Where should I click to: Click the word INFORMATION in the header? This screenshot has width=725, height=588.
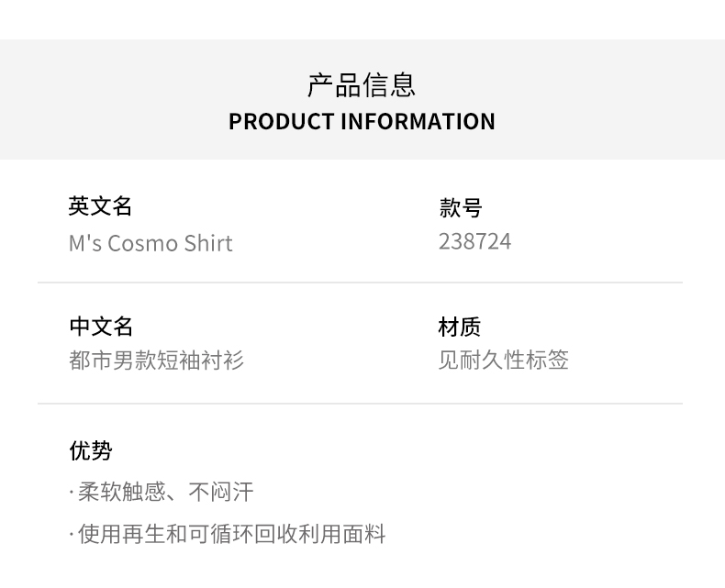tap(418, 121)
